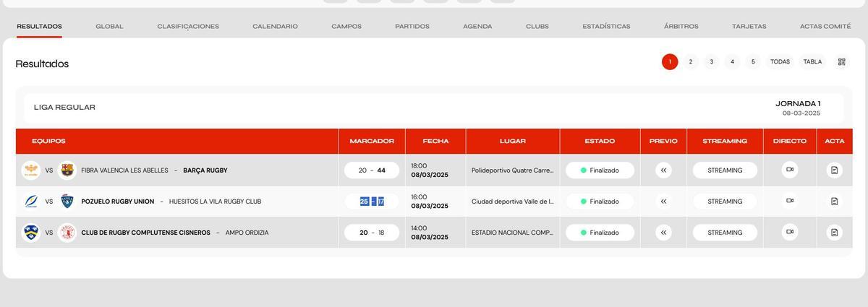Open match report icon for Barça Rugby row

(834, 170)
